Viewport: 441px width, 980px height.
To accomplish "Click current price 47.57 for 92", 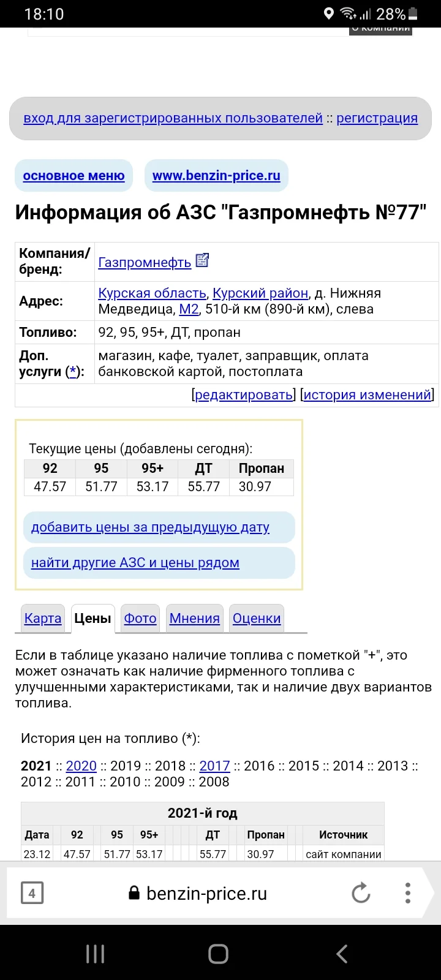I will click(x=50, y=486).
